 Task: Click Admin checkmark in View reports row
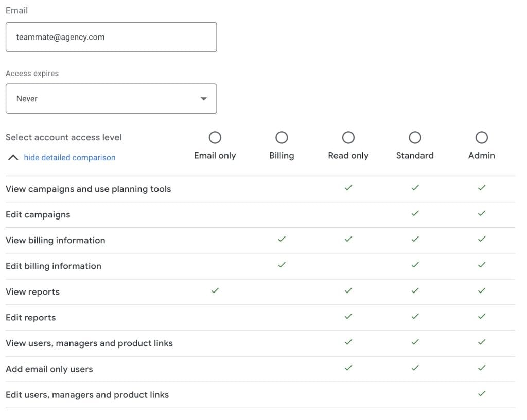(x=482, y=290)
